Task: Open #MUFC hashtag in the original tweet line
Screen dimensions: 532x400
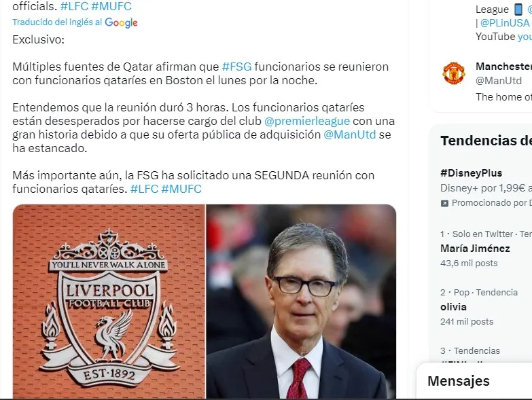Action: pos(111,6)
